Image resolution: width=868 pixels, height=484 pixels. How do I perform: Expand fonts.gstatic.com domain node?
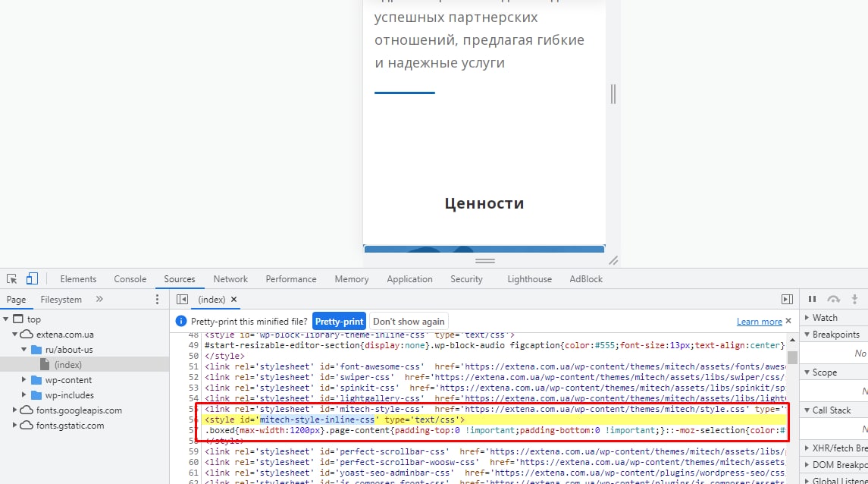pyautogui.click(x=15, y=426)
